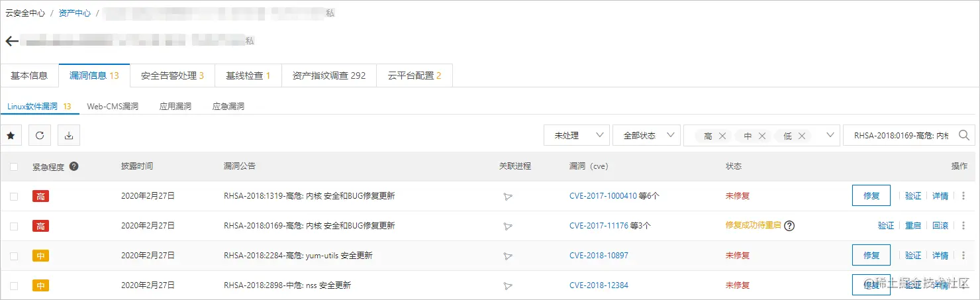Select the Linux软件漏洞 sub-tab
This screenshot has width=980, height=300.
[39, 106]
